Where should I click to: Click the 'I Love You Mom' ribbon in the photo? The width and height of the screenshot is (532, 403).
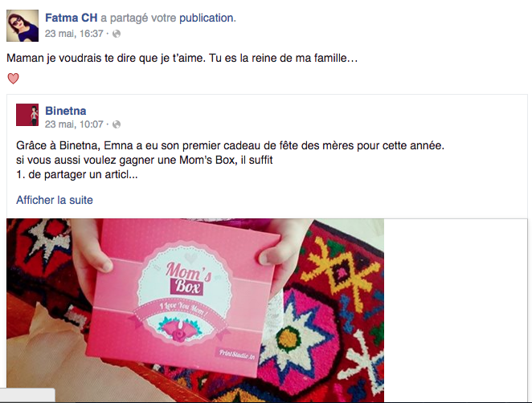coord(182,308)
